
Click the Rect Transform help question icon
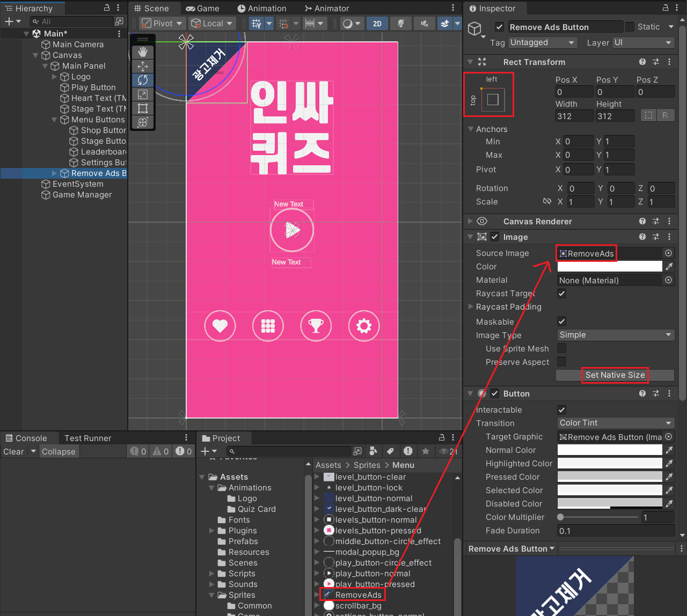(642, 62)
